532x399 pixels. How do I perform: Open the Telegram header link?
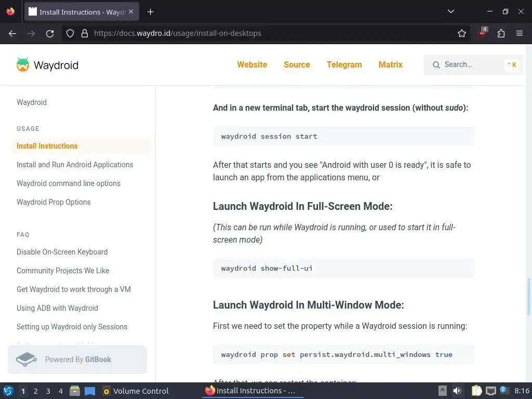click(x=344, y=64)
